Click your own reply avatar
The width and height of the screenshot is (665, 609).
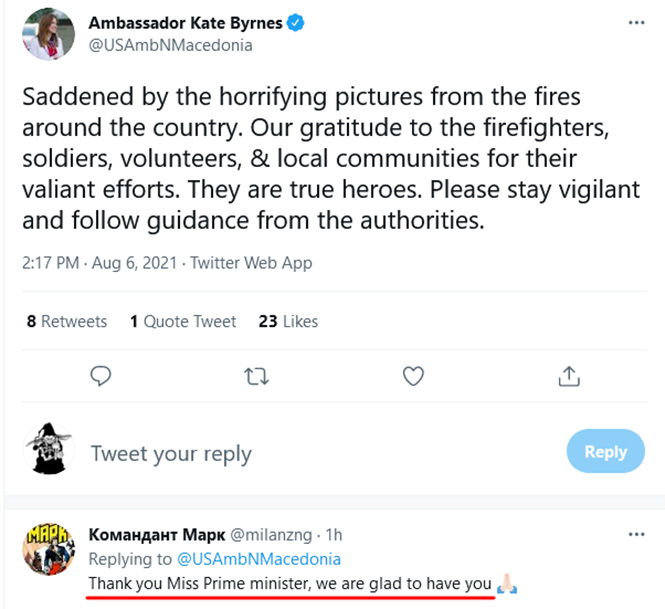point(48,450)
